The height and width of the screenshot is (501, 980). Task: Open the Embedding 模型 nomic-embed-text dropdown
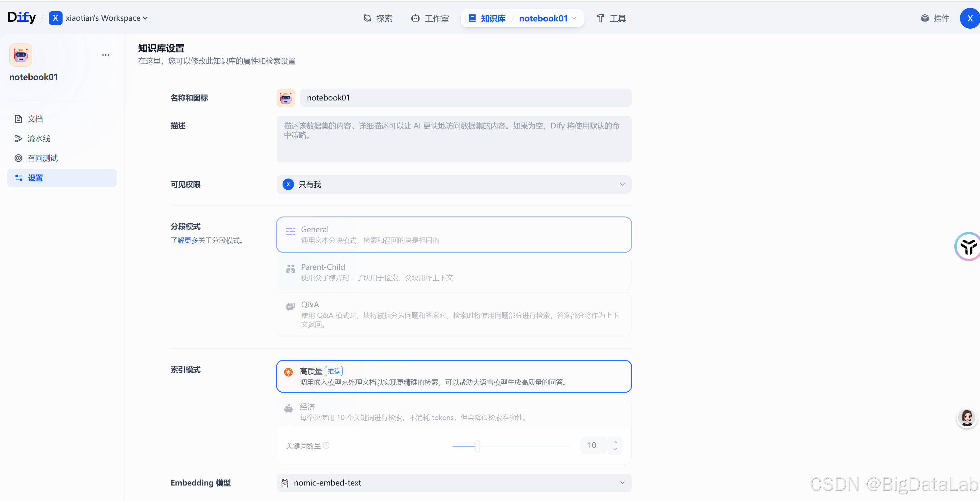(x=454, y=483)
